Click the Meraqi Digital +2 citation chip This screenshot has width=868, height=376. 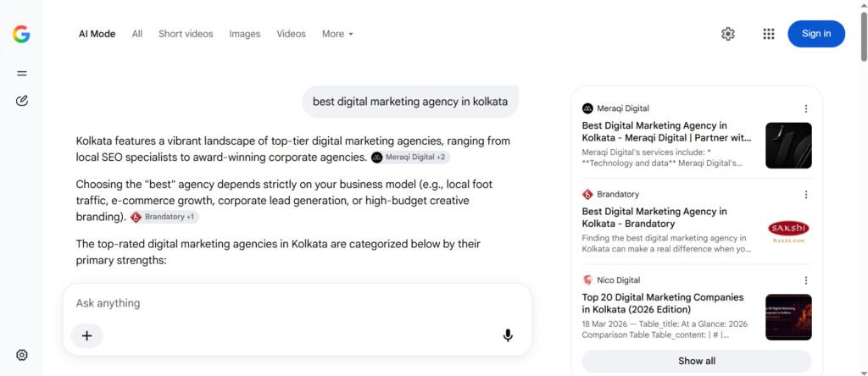click(410, 157)
